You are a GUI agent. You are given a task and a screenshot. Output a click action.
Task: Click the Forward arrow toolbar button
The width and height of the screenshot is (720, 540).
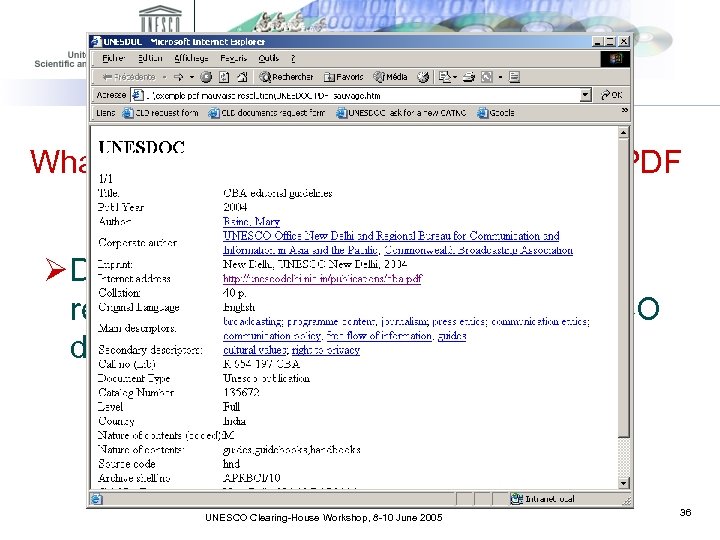179,77
